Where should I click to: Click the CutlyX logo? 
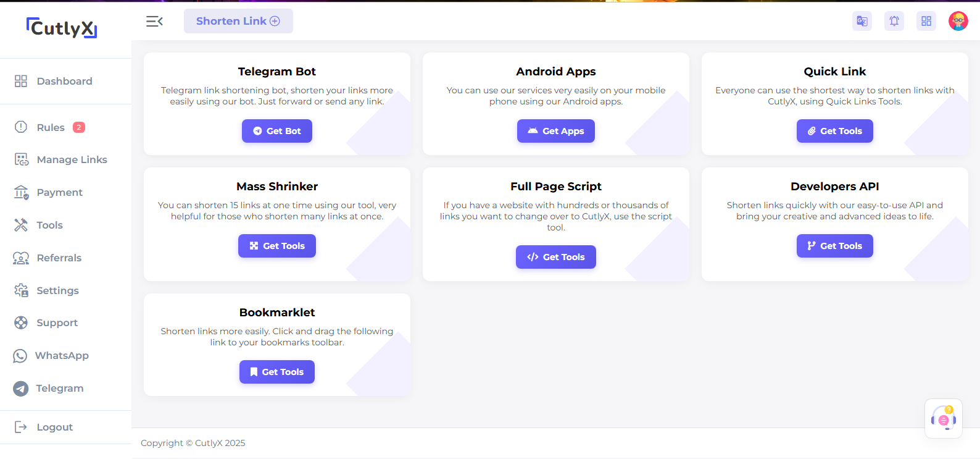pyautogui.click(x=62, y=28)
